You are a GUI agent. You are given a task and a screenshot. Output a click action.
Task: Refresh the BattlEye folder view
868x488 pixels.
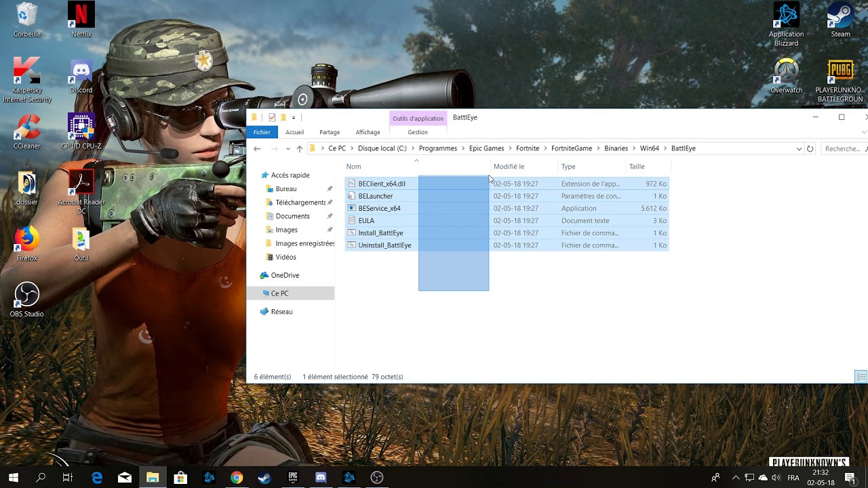(x=810, y=148)
